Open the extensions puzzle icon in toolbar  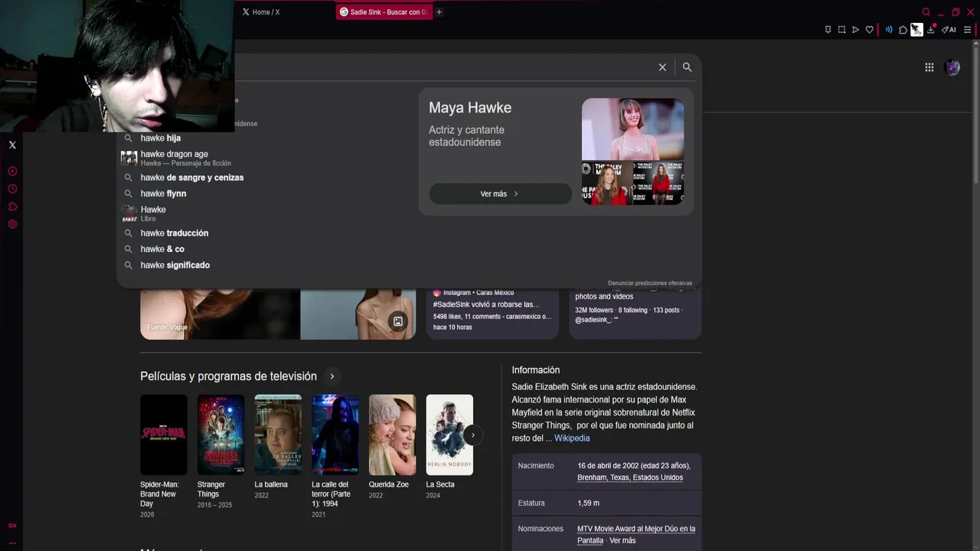tap(903, 30)
